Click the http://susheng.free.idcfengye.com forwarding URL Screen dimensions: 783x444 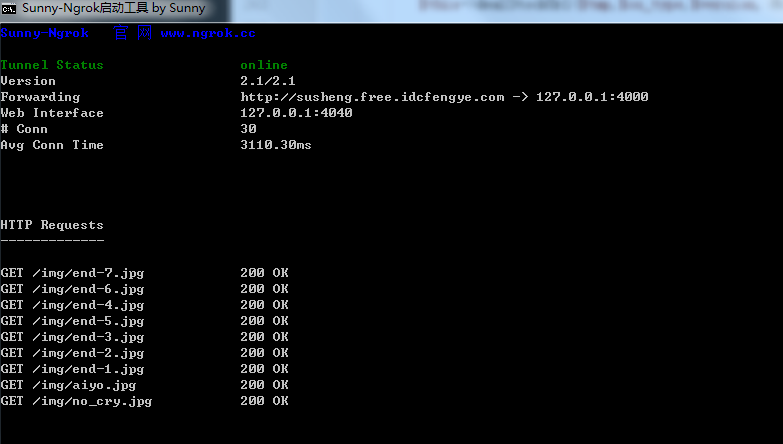[x=372, y=97]
